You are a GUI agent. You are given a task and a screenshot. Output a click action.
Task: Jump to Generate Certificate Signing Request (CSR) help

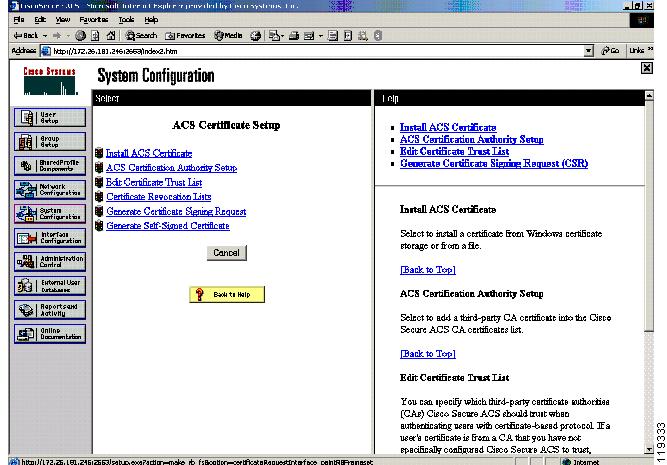[494, 163]
